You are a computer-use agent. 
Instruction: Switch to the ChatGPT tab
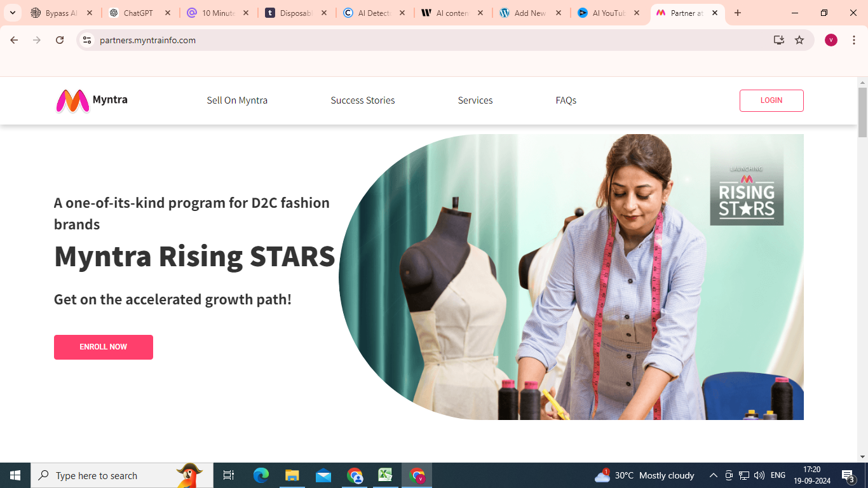(140, 13)
